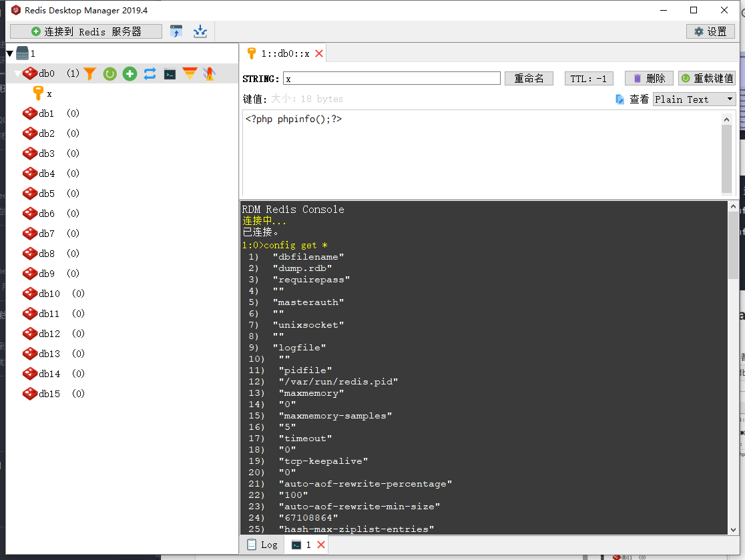This screenshot has width=745, height=560.
Task: Click the console tab terminal icon
Action: click(x=296, y=545)
